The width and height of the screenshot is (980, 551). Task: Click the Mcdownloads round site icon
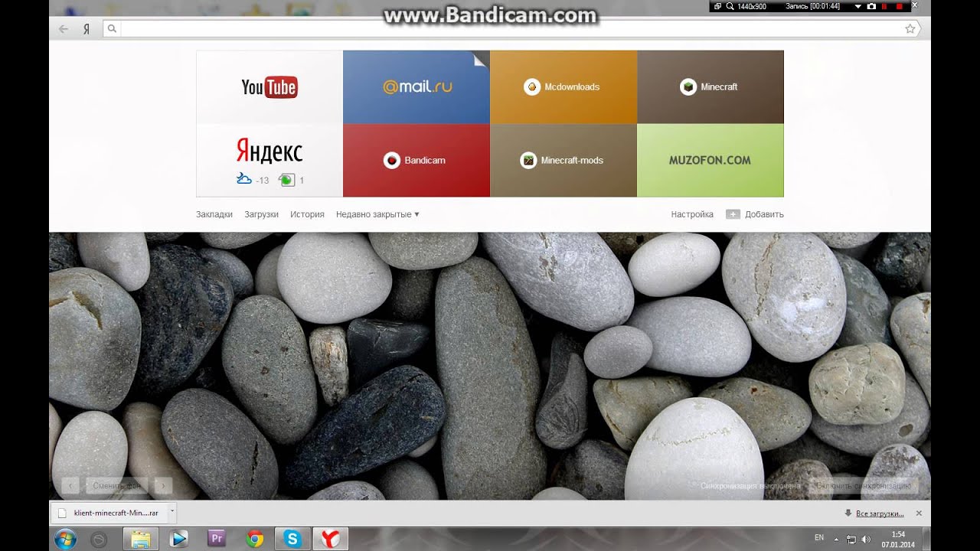(532, 86)
